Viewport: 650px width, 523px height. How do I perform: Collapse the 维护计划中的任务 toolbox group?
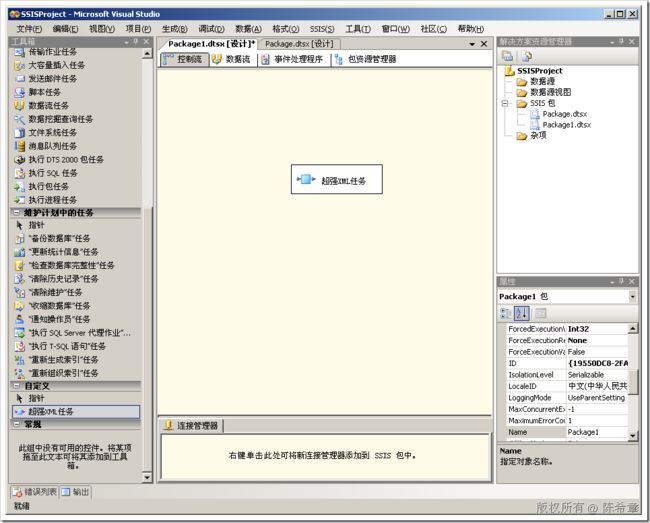click(17, 213)
